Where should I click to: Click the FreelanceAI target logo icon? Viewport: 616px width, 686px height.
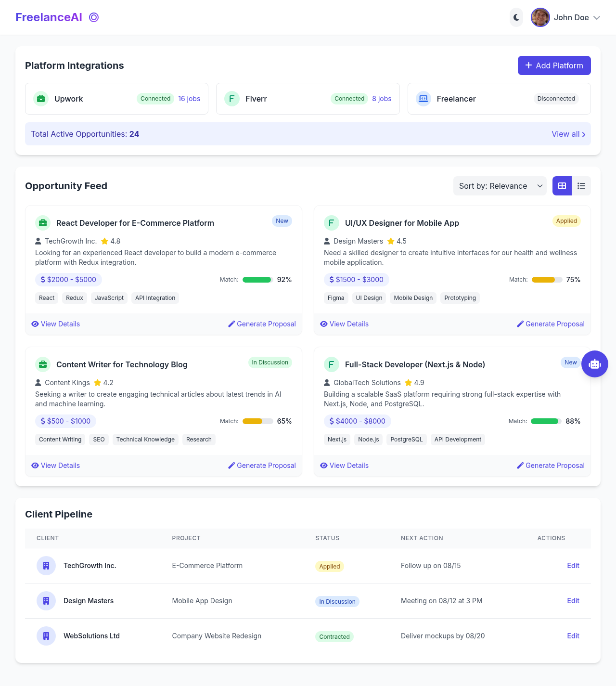94,17
